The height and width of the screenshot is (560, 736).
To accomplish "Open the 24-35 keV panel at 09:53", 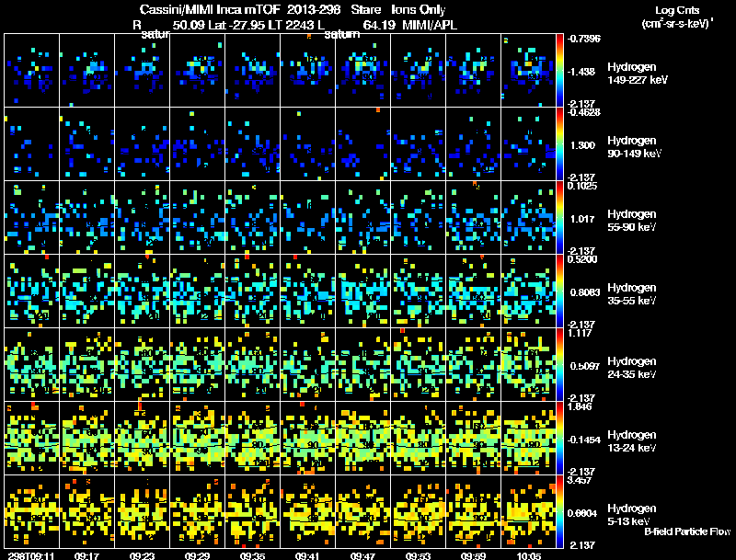I will click(419, 365).
